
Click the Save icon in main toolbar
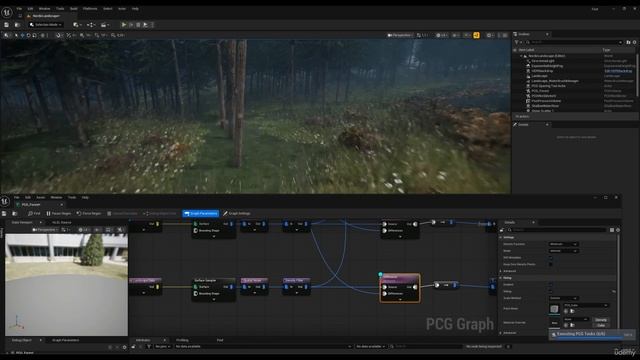point(6,25)
